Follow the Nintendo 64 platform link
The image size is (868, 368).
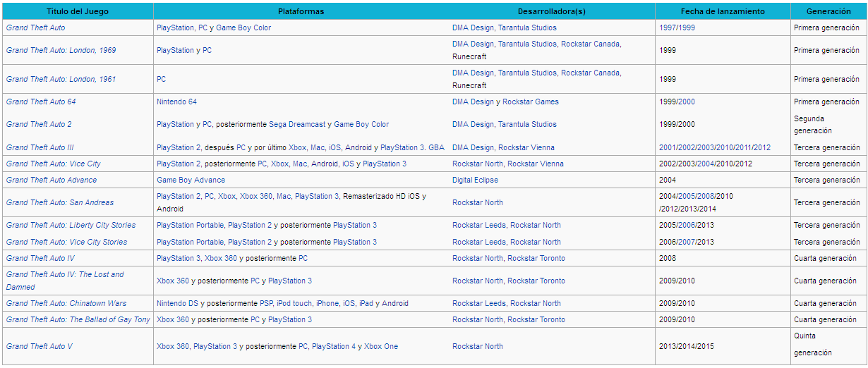[x=176, y=102]
